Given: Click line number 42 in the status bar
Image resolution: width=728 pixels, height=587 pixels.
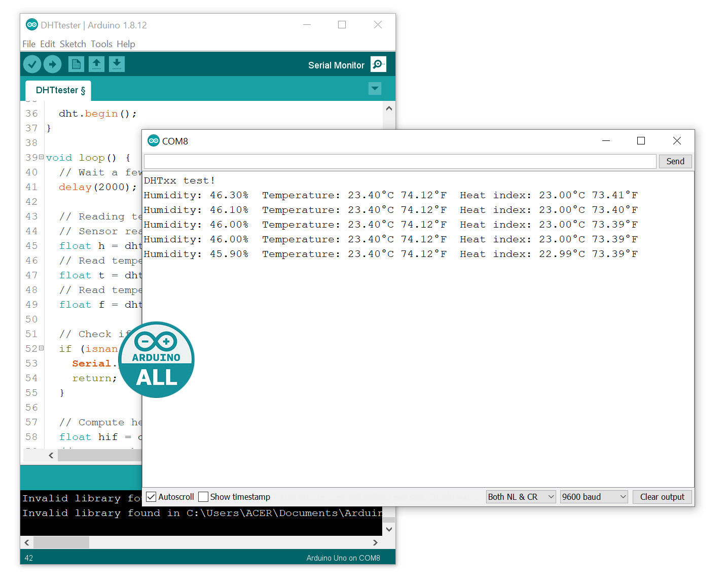Looking at the screenshot, I should click(29, 558).
